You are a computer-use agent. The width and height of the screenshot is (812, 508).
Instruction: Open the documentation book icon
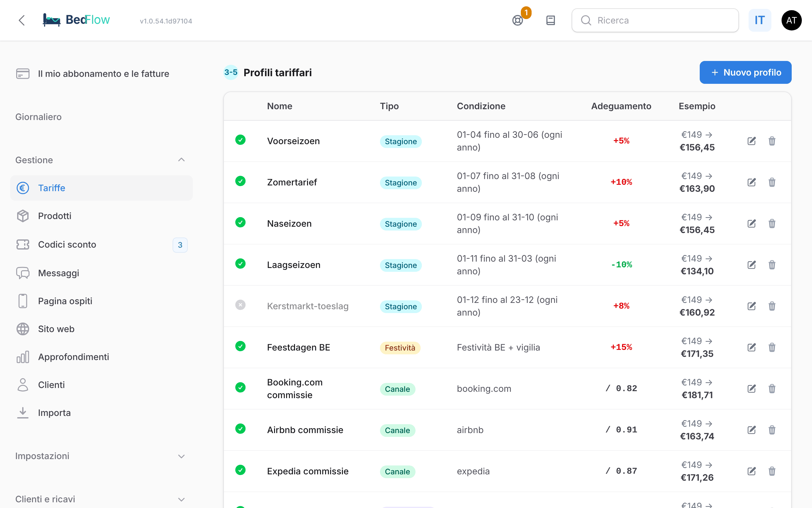coord(551,20)
